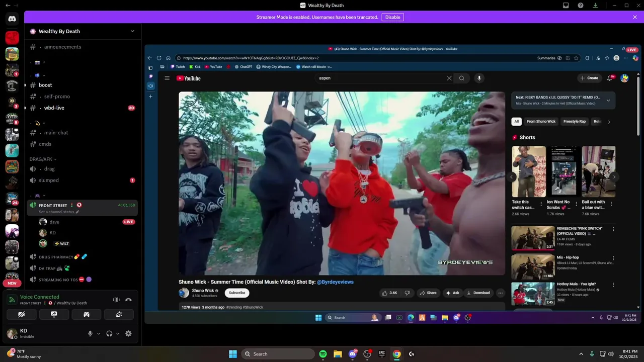Disconnect from voice with hang-up icon
The height and width of the screenshot is (362, 644).
click(x=128, y=300)
